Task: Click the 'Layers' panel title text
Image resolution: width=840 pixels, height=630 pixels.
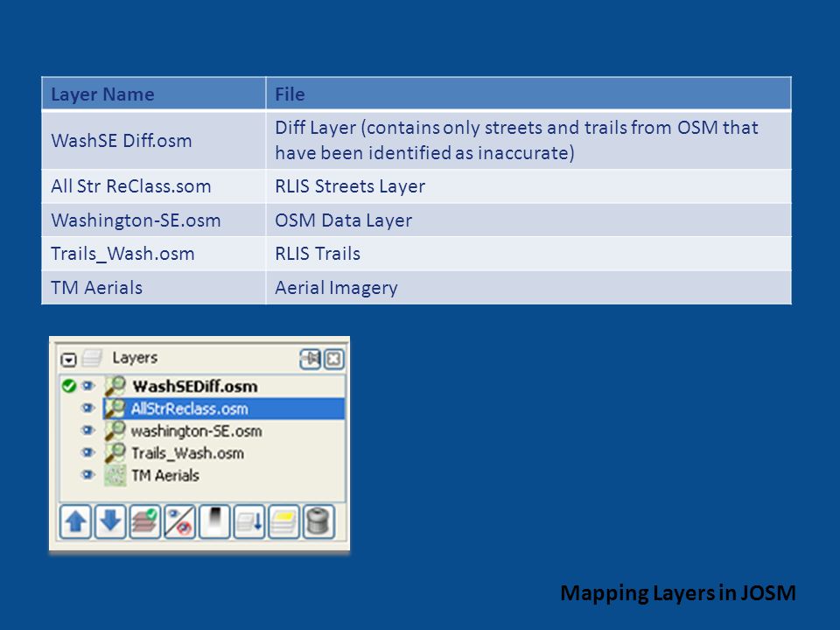Action: [x=135, y=358]
